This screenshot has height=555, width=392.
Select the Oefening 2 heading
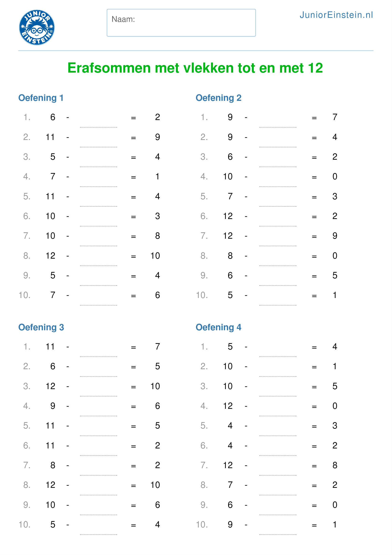pyautogui.click(x=218, y=98)
